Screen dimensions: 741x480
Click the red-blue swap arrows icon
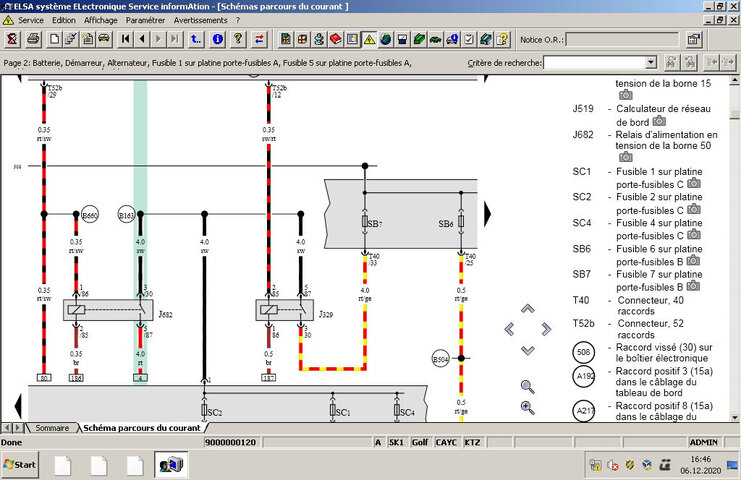259,39
